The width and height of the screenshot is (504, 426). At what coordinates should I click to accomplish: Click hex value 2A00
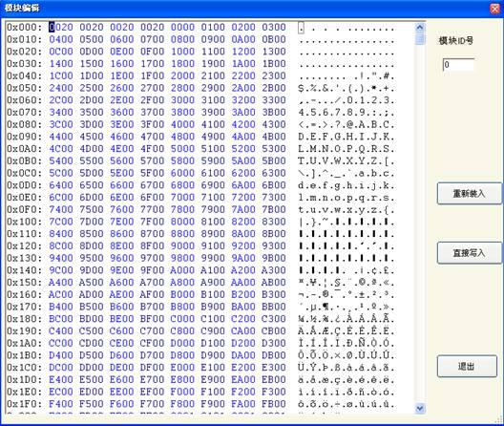point(243,88)
